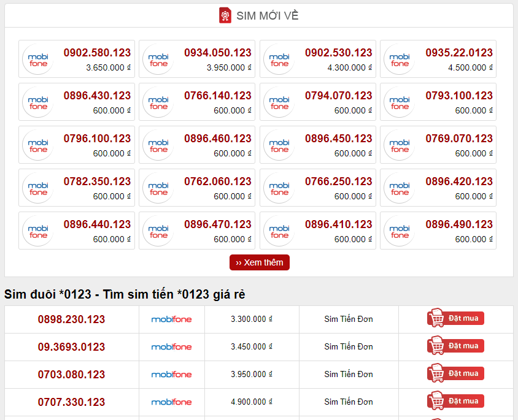Choose SIM number 0896.420.123

point(459,181)
